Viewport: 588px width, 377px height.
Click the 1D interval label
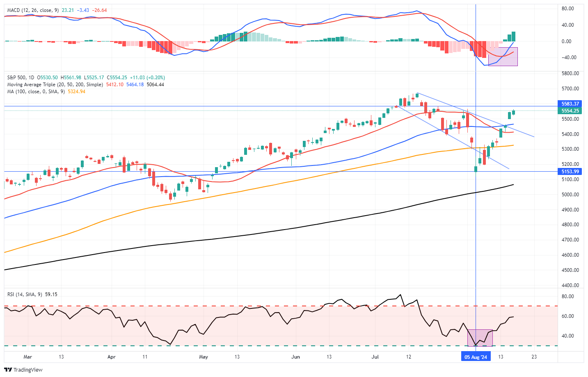point(32,78)
